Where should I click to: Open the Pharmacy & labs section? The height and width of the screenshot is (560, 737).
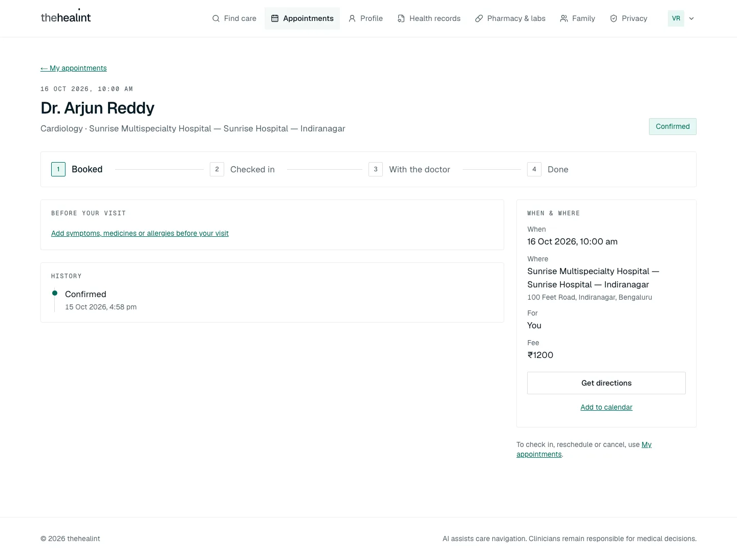pos(510,18)
